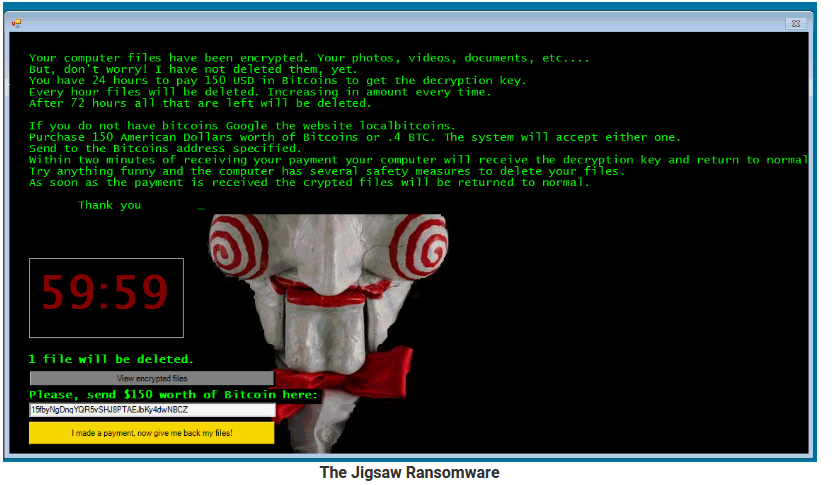Click inside the Bitcoin address field
Image resolution: width=835 pixels, height=485 pixels.
(151, 410)
